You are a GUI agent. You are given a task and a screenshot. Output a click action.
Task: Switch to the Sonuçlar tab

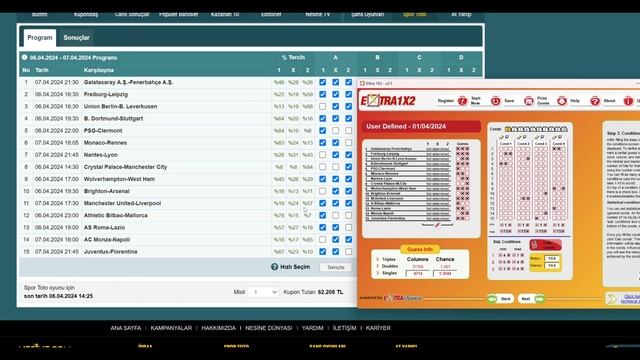tap(76, 38)
